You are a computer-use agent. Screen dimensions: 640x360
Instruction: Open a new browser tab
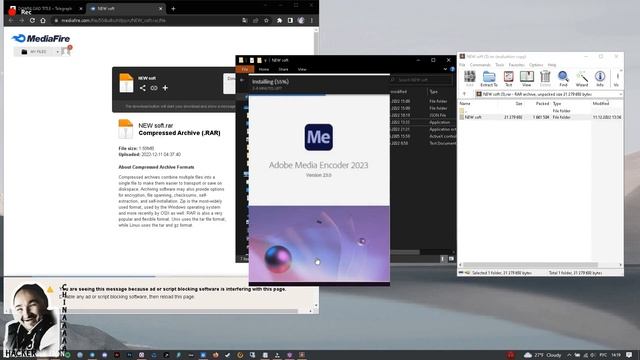click(173, 9)
